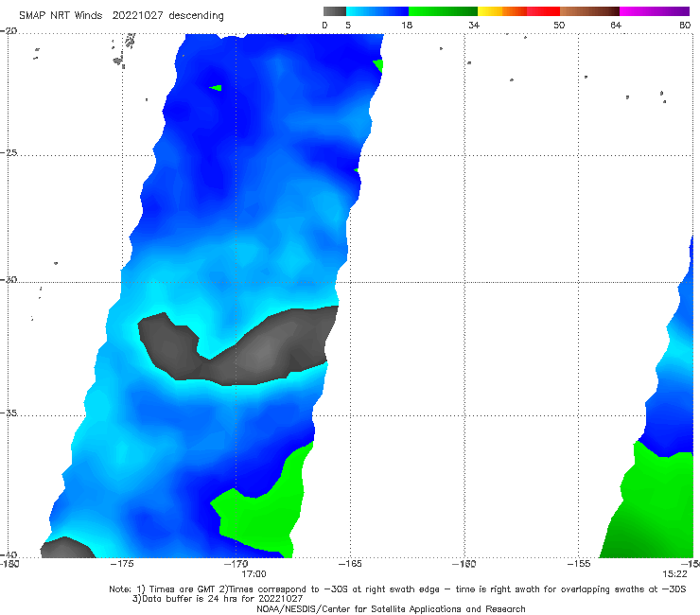Click the latitude label '-25' on left axis
The width and height of the screenshot is (700, 615).
[9, 152]
